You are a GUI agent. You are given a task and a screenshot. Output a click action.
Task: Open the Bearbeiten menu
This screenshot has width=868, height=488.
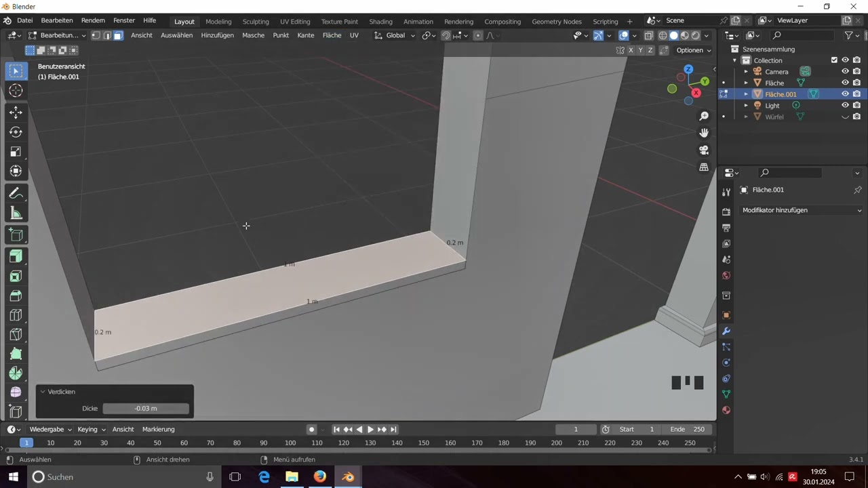[x=56, y=20]
